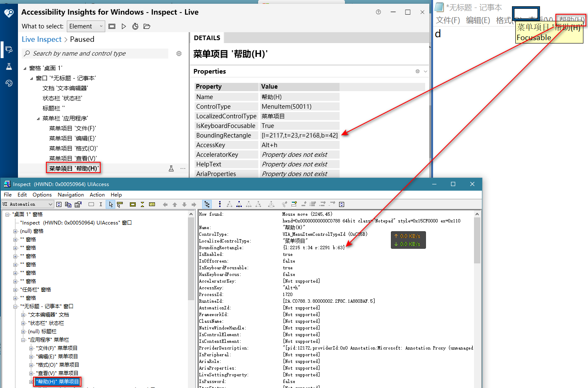Open a saved file via the folder icon

146,26
